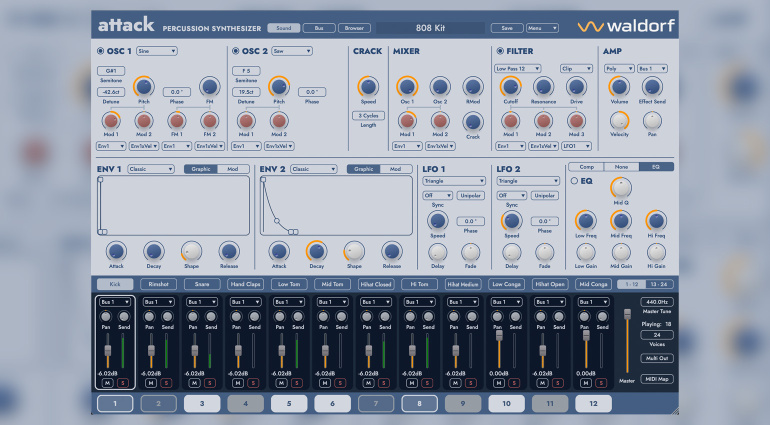Image resolution: width=770 pixels, height=425 pixels.
Task: Select the Snare sound slot
Action: point(202,284)
